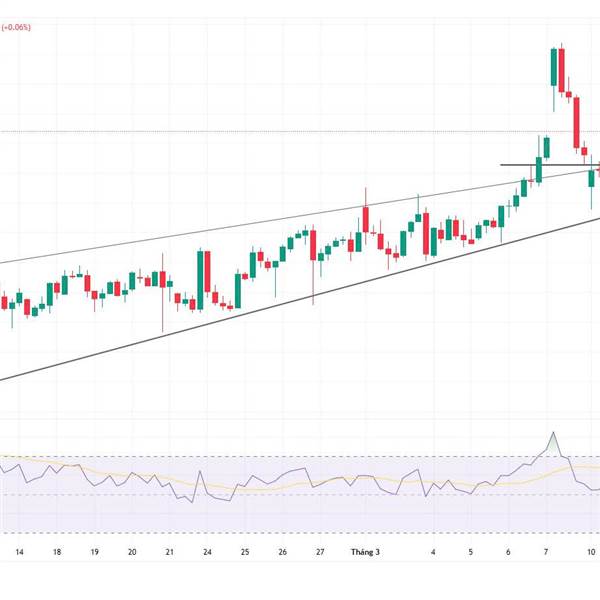
Task: Click the date label '5' on time axis
Action: pos(471,552)
